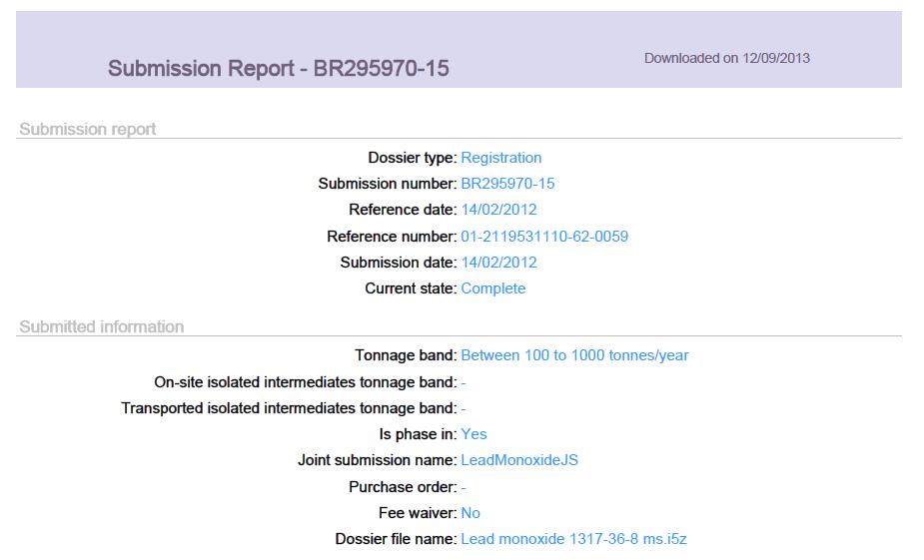Click reference number 01-2119531110-62-0059
This screenshot has height=560, width=924.
click(544, 237)
